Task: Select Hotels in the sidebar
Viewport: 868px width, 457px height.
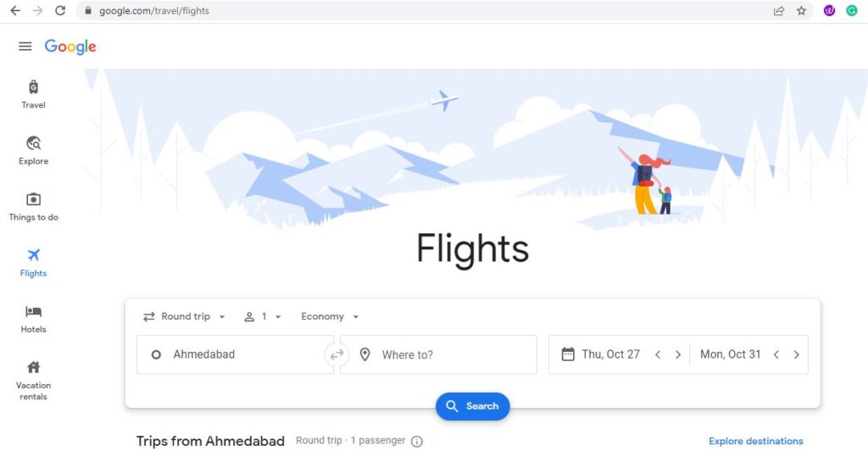Action: (33, 319)
